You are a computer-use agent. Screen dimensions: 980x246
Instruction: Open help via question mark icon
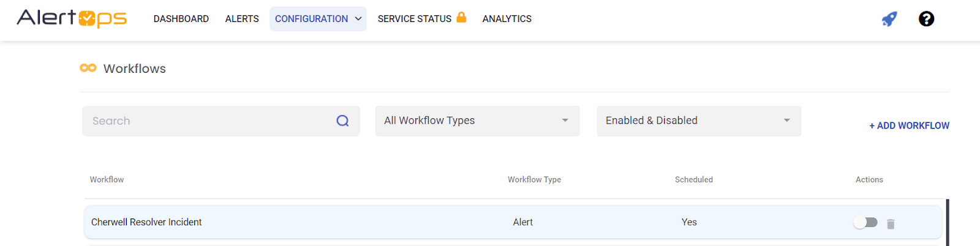click(926, 19)
